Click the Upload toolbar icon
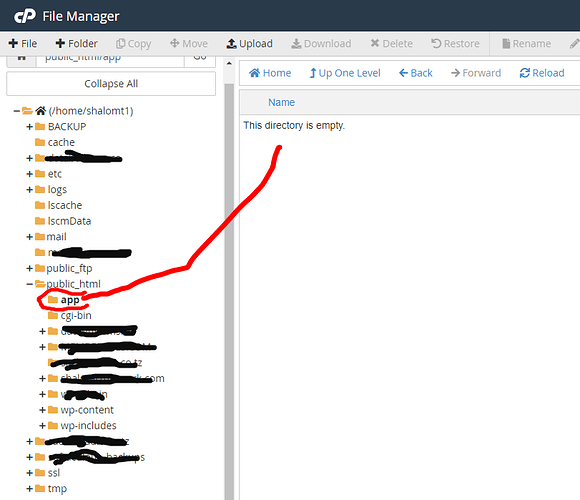 pyautogui.click(x=232, y=44)
